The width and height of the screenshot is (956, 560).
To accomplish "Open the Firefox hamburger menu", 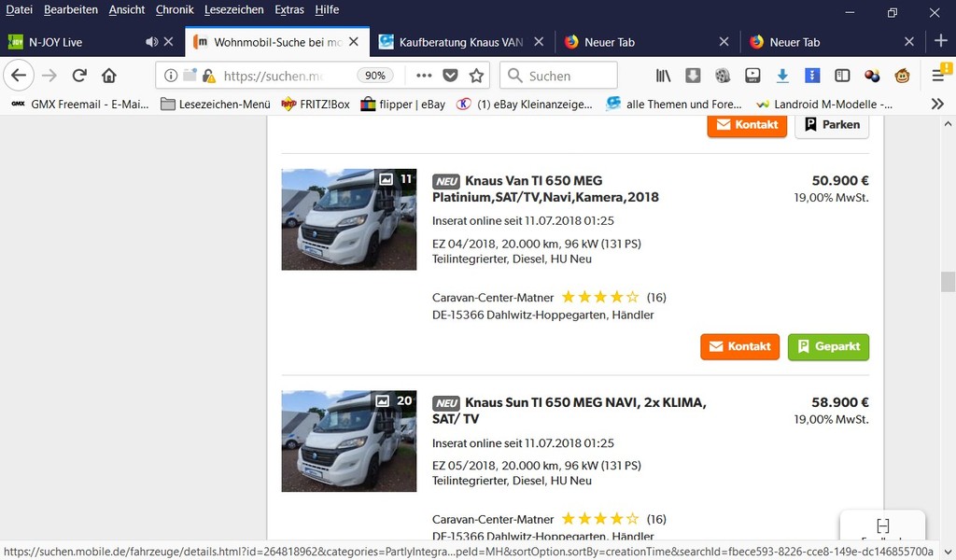I will 939,76.
